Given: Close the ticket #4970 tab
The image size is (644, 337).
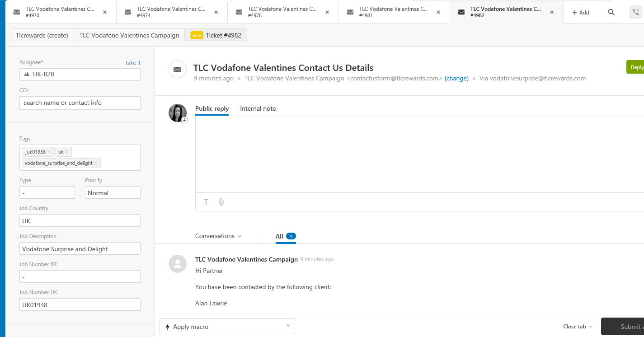Looking at the screenshot, I should point(105,12).
